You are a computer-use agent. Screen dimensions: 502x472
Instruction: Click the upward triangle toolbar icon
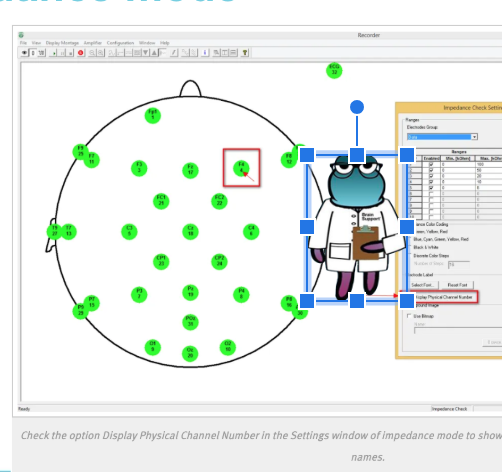(x=154, y=53)
